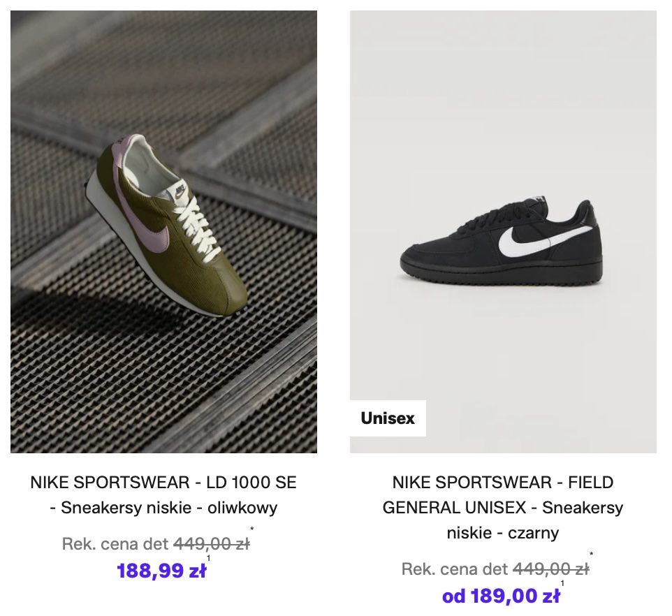Viewport: 672px width, 616px height.
Task: Click the od 189,00 zł sale price
Action: tap(501, 596)
